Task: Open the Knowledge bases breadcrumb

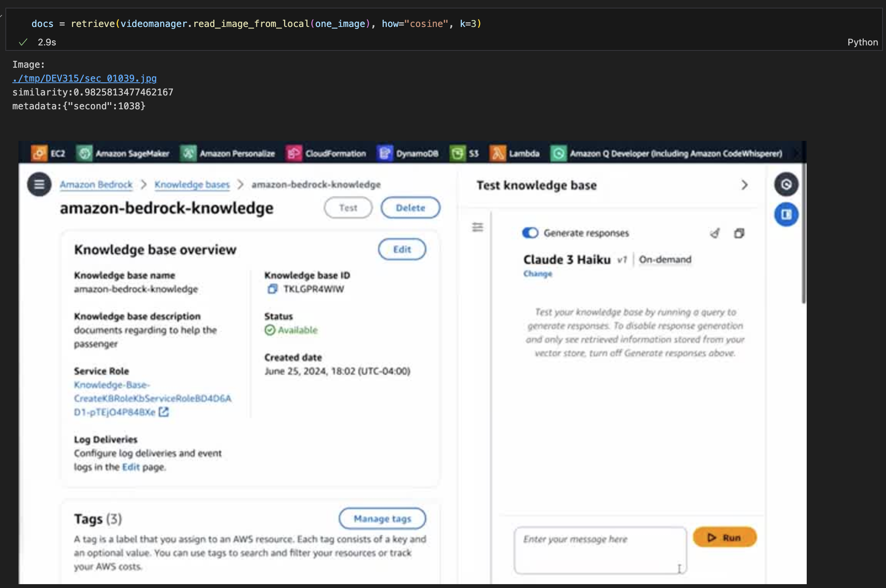Action: (x=192, y=185)
